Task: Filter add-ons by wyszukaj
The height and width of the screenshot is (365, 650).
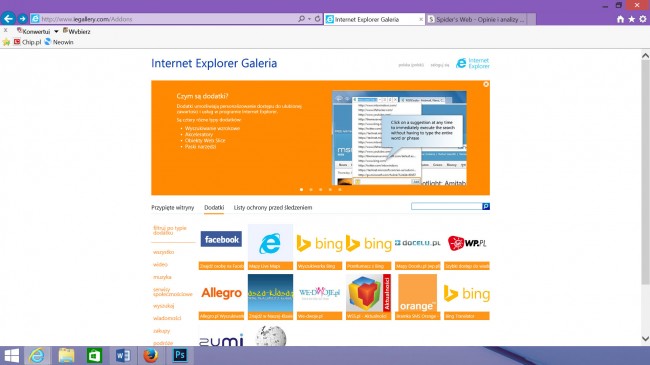Action: pyautogui.click(x=163, y=306)
